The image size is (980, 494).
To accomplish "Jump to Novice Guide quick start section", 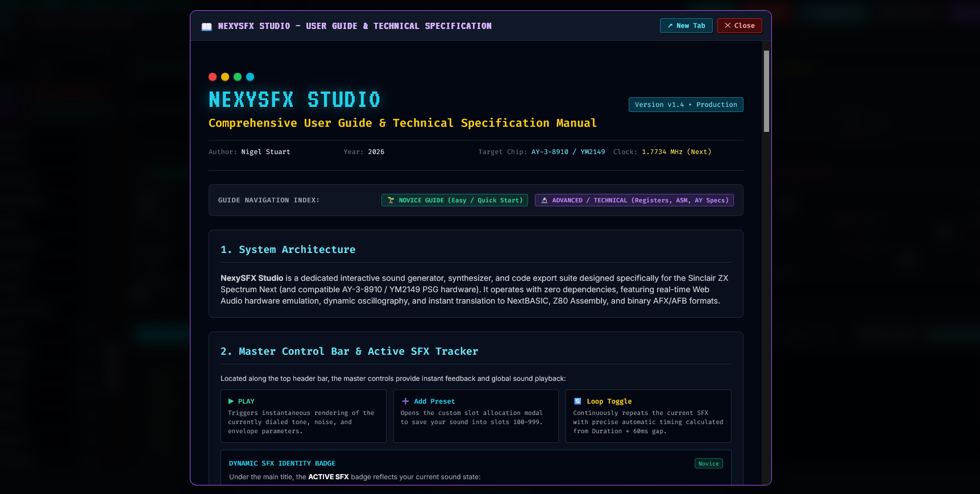I will 455,200.
